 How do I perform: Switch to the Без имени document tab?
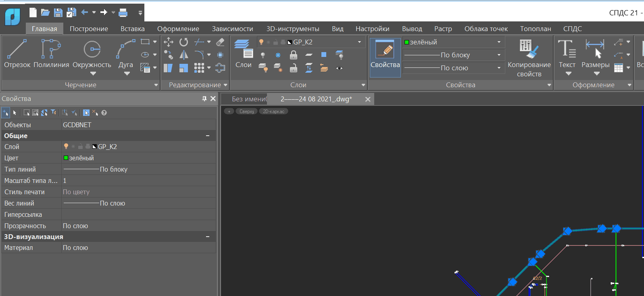pyautogui.click(x=249, y=99)
